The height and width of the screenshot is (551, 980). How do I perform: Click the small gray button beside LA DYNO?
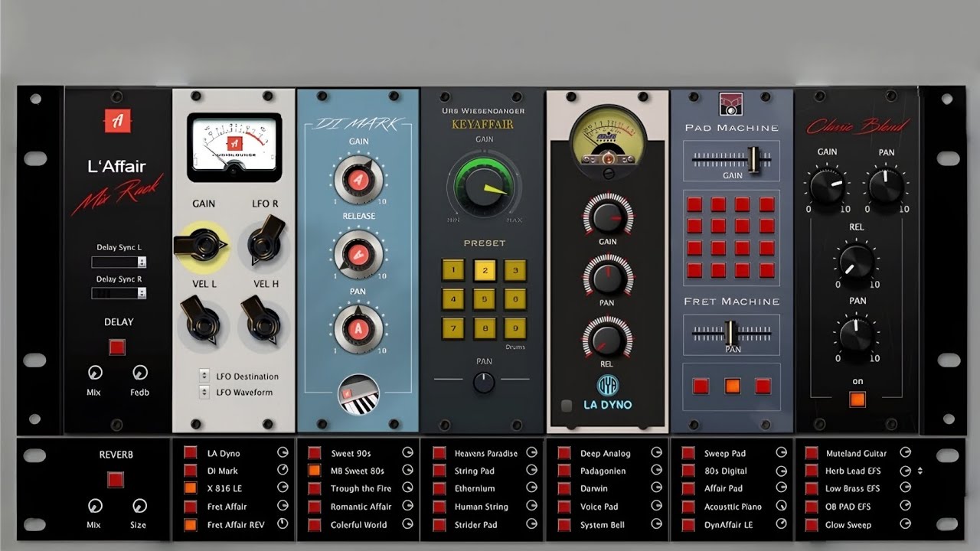[x=567, y=406]
